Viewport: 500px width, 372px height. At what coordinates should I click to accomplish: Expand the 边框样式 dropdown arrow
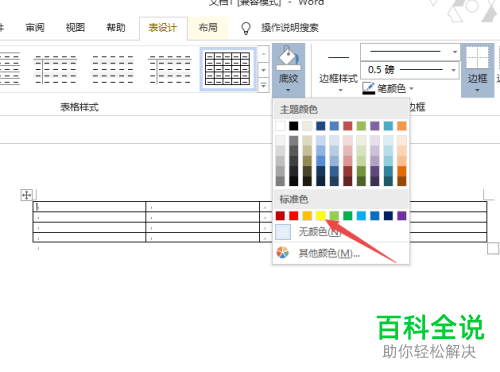coord(340,90)
